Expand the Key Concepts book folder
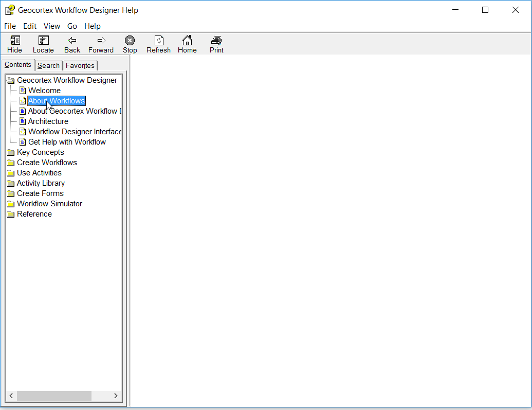Viewport: 532px width, 410px height. [10, 152]
